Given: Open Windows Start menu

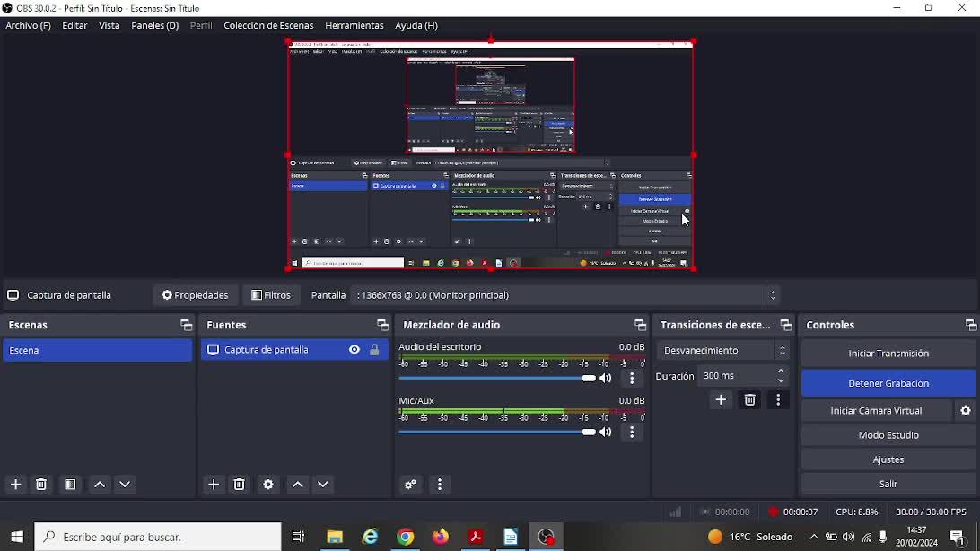Looking at the screenshot, I should coord(17,537).
